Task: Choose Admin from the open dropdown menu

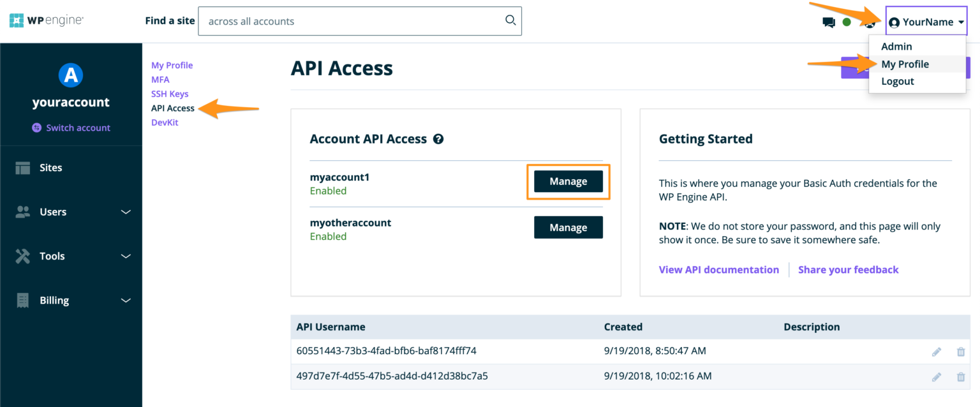Action: coord(896,46)
